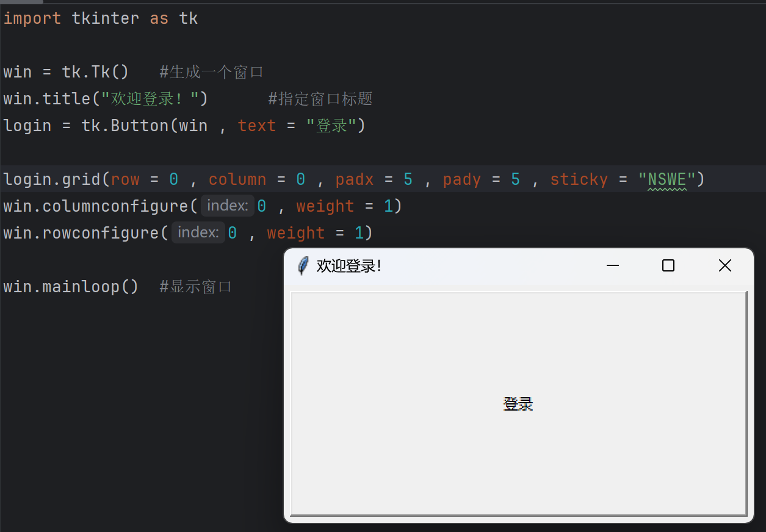Close the 欢迎登录! window

724,265
